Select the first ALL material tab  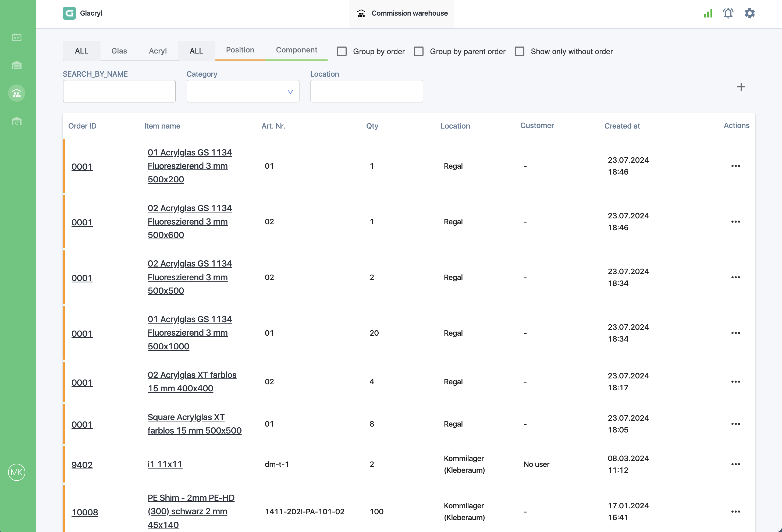[x=81, y=51]
